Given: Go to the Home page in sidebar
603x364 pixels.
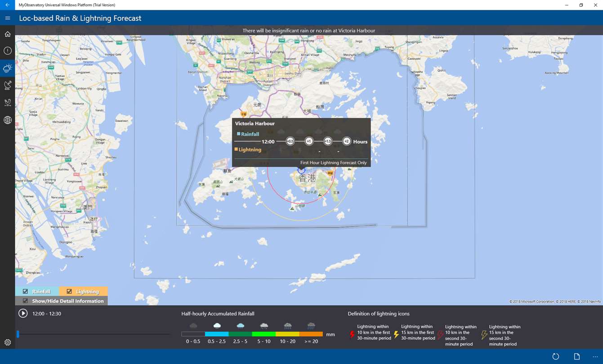Looking at the screenshot, I should pos(8,34).
